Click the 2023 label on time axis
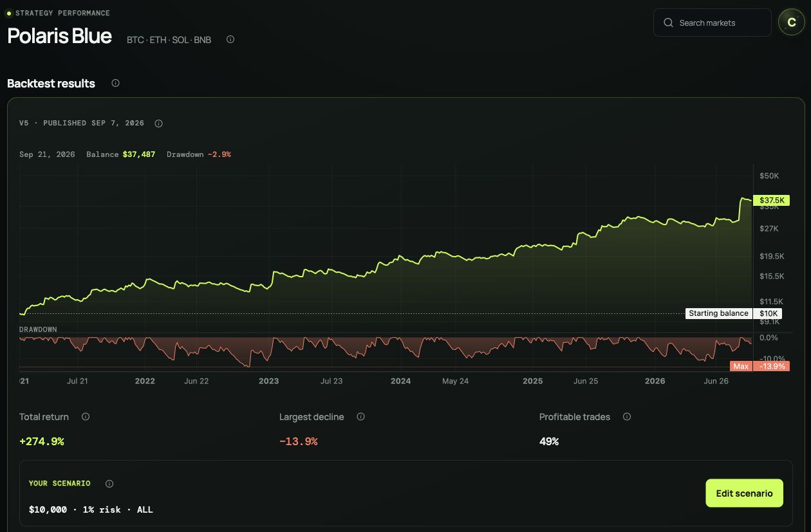 pos(268,381)
